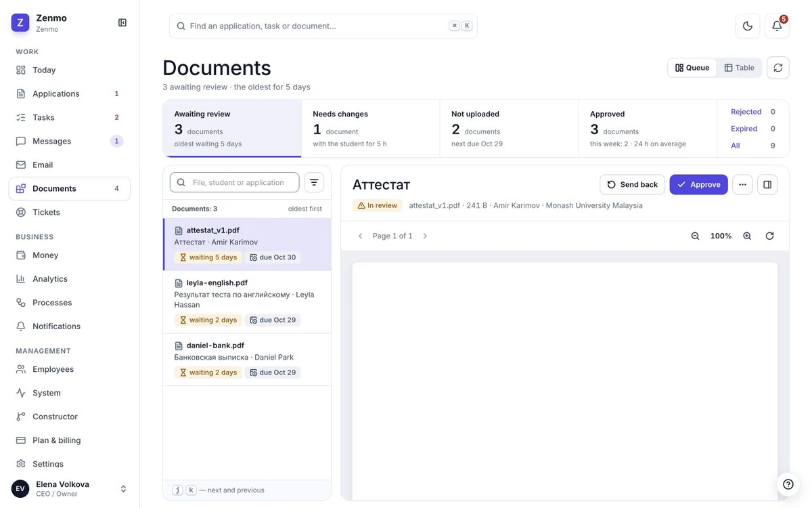This screenshot has width=812, height=508.
Task: Approve the Аттестат document
Action: point(698,184)
